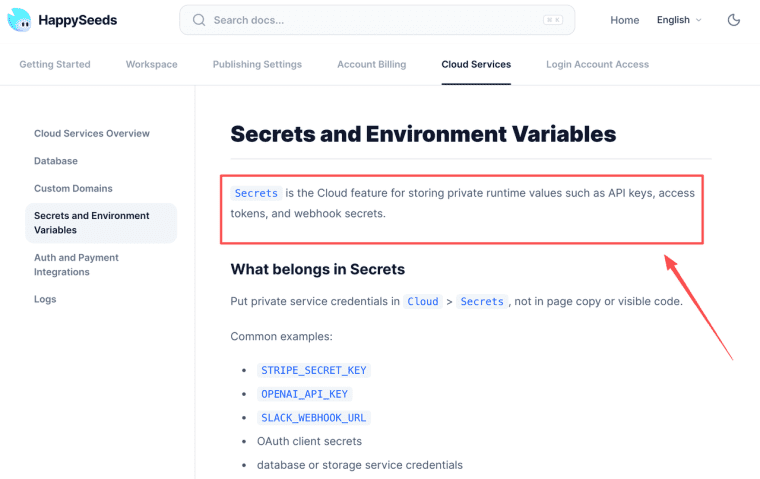This screenshot has height=479, width=760.
Task: Go to the Home link
Action: tap(624, 20)
